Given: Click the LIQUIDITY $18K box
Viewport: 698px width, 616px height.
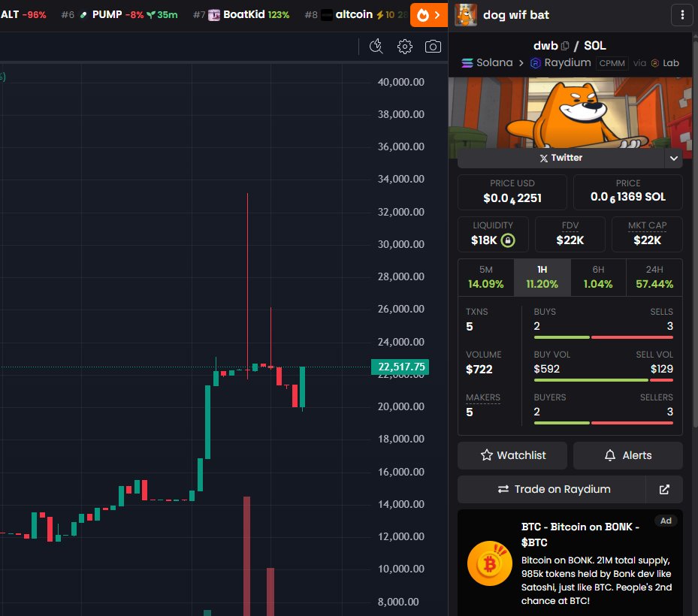Looking at the screenshot, I should click(493, 234).
